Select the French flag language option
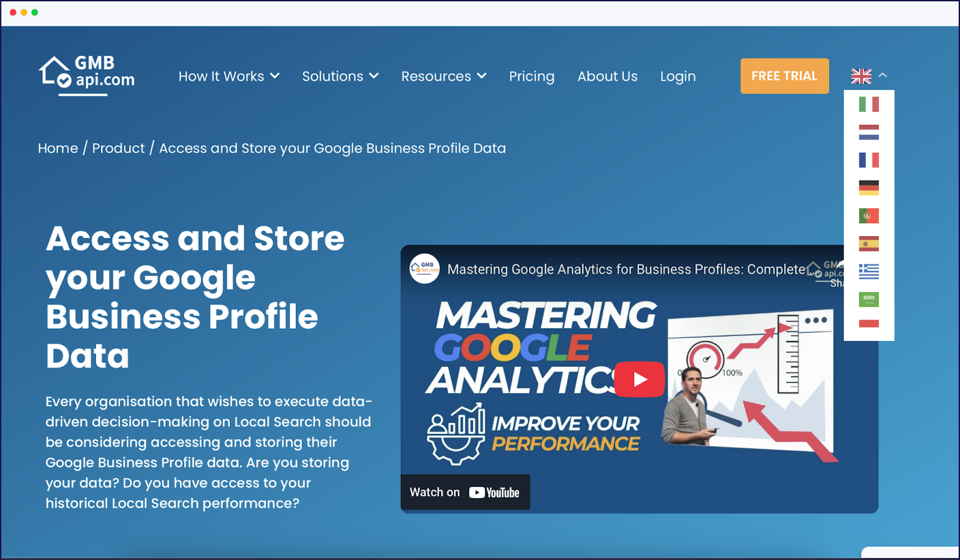Screen dimensions: 960x560 click(x=869, y=160)
